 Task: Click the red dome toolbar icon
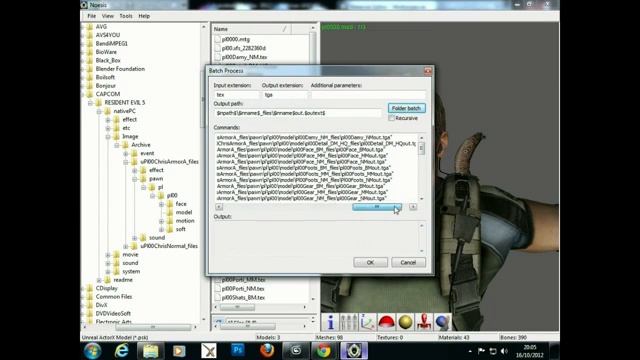click(x=386, y=322)
